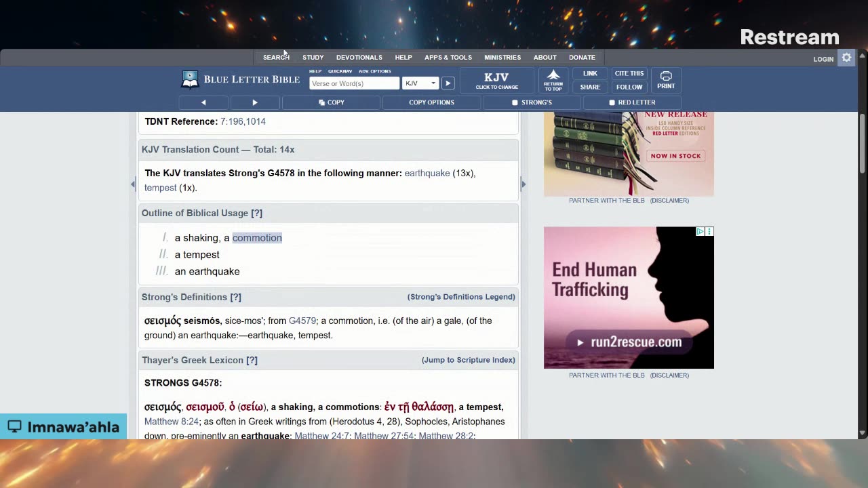Click the Copy button
This screenshot has width=868, height=488.
332,102
